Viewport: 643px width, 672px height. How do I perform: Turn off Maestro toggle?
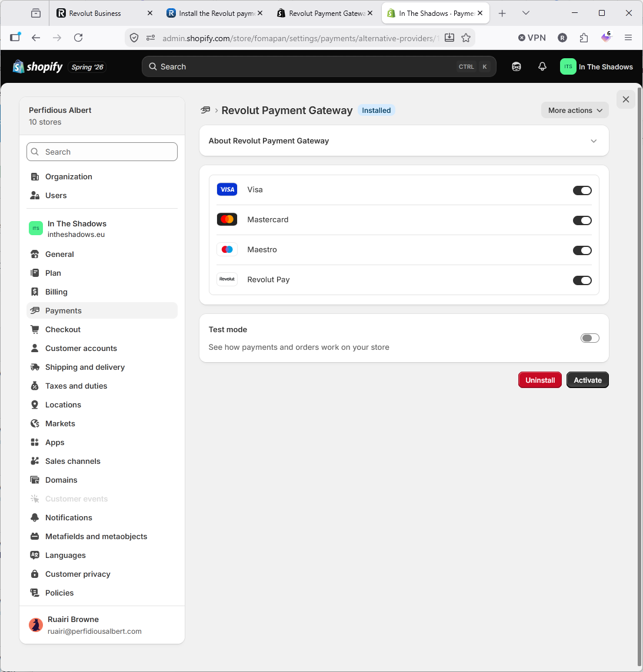pos(582,250)
